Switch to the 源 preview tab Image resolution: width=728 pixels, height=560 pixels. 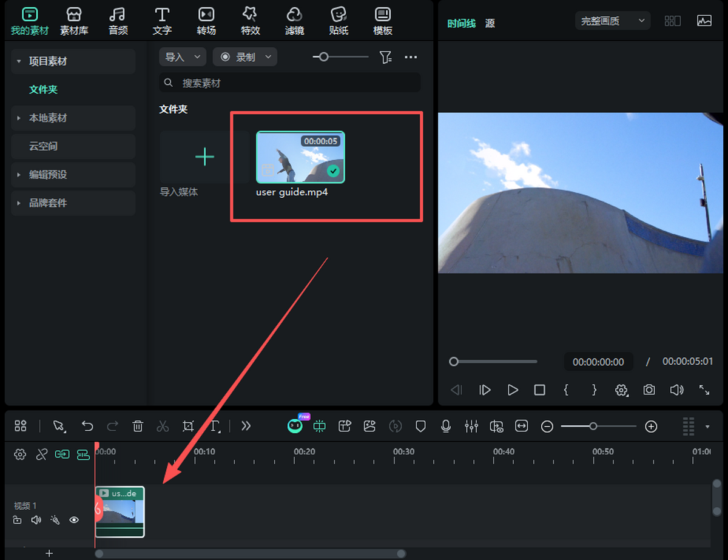tap(490, 23)
